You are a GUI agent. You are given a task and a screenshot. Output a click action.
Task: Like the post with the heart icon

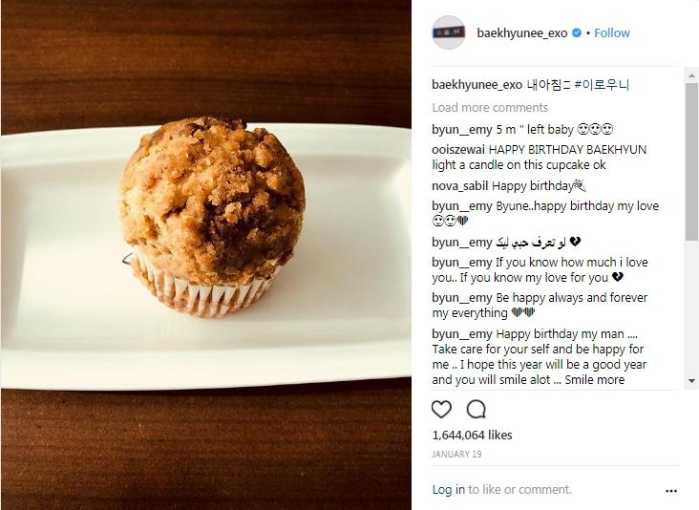441,409
